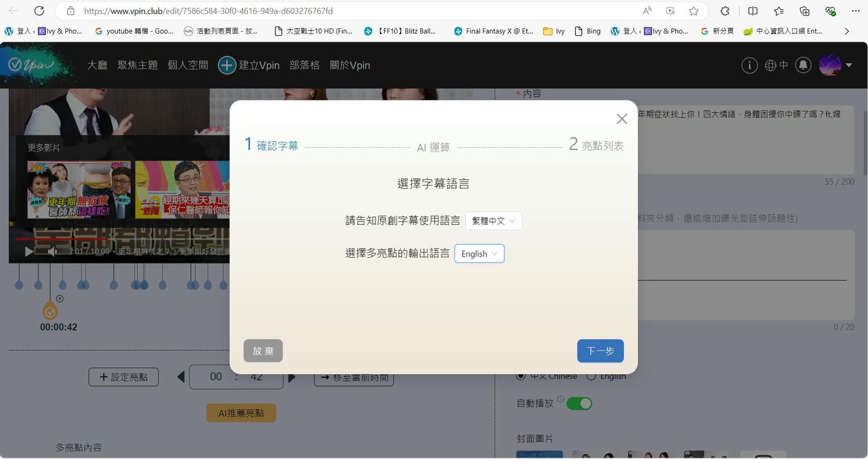Open the Ivy bookmarks folder

(x=554, y=31)
